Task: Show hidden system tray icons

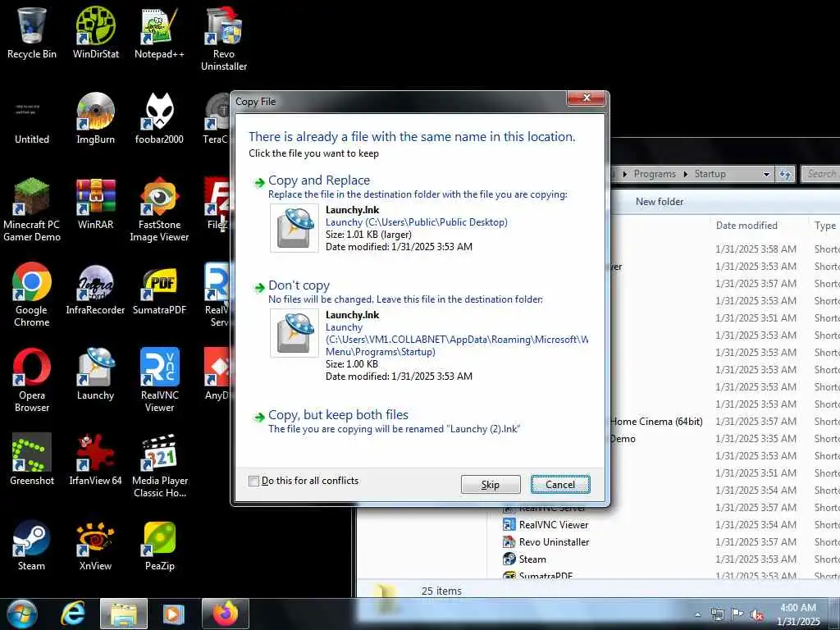Action: coord(697,614)
